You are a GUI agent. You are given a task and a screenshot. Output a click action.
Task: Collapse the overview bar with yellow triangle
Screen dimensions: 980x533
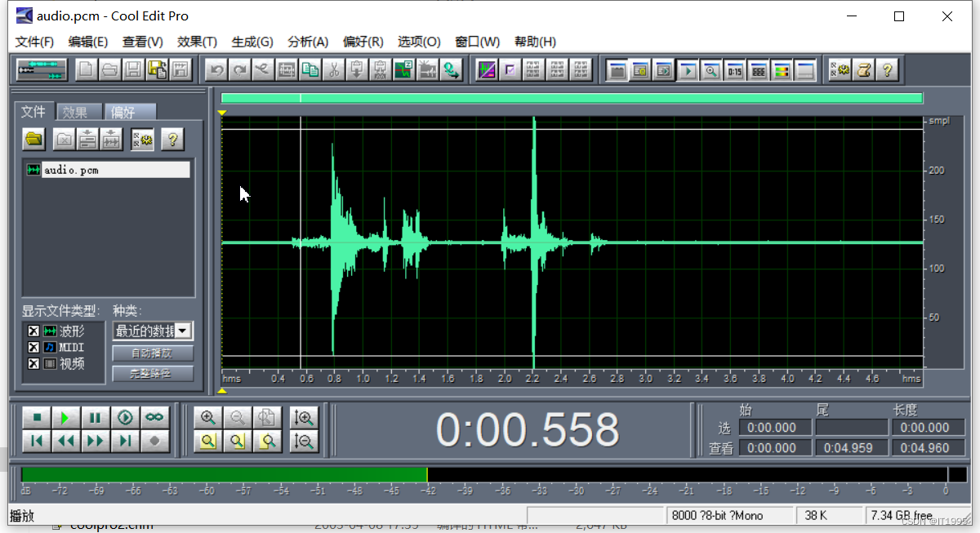(221, 112)
